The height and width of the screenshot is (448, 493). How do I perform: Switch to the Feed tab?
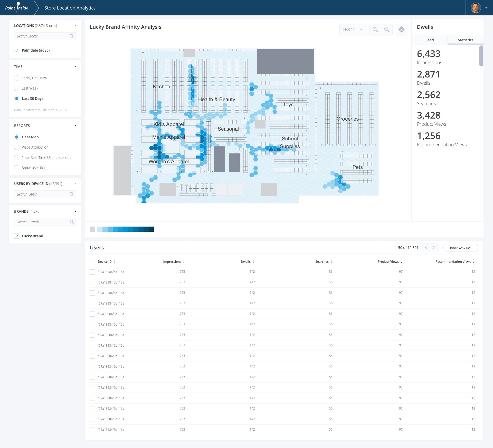tap(430, 40)
